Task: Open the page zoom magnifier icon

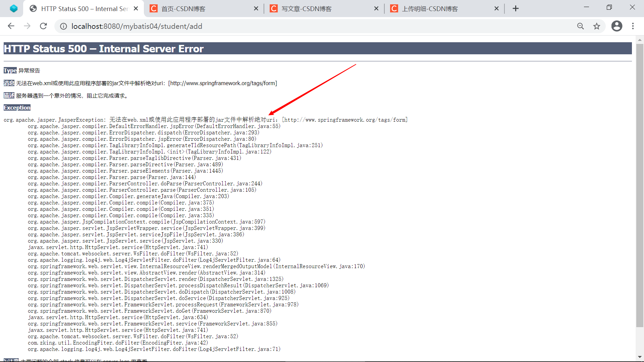Action: point(581,26)
